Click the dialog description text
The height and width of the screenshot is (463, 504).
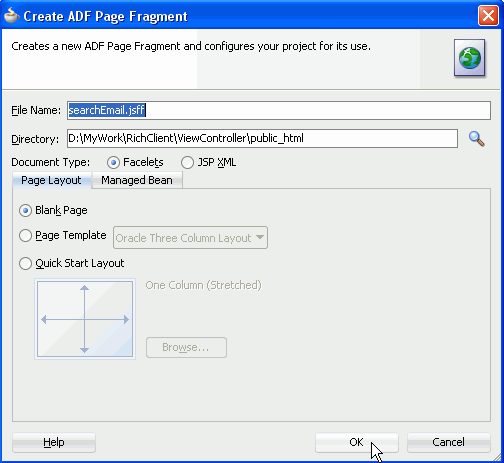click(191, 46)
